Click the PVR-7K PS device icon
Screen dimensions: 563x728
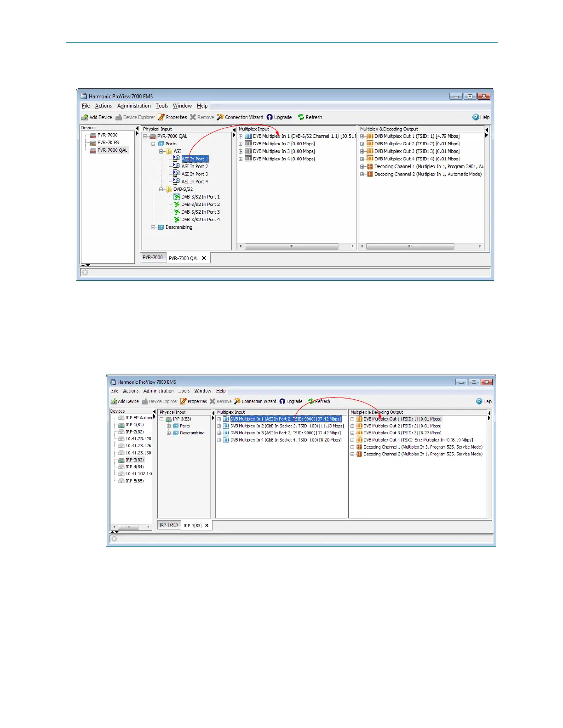point(93,142)
